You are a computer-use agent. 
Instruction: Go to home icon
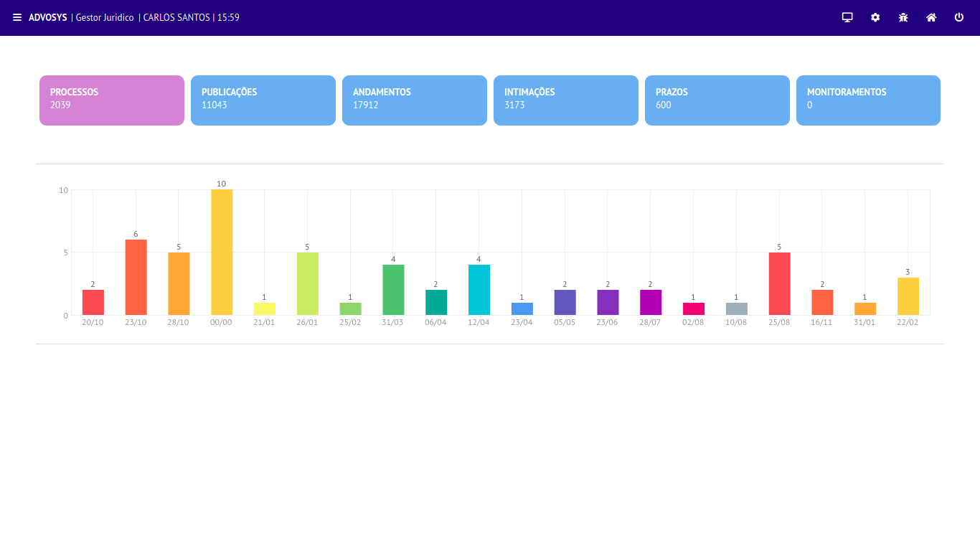(x=931, y=17)
